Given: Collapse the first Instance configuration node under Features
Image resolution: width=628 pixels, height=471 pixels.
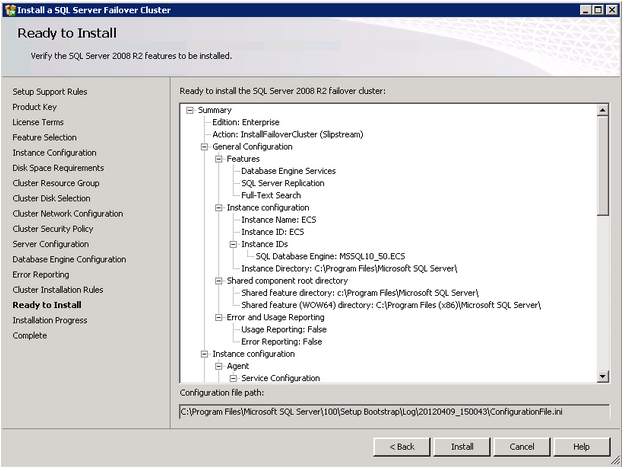Looking at the screenshot, I should point(219,208).
